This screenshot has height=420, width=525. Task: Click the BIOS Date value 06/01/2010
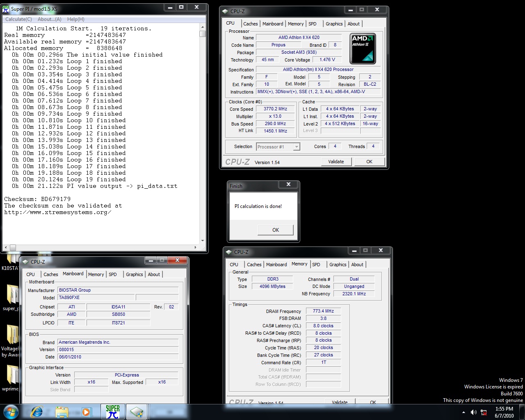tap(118, 357)
